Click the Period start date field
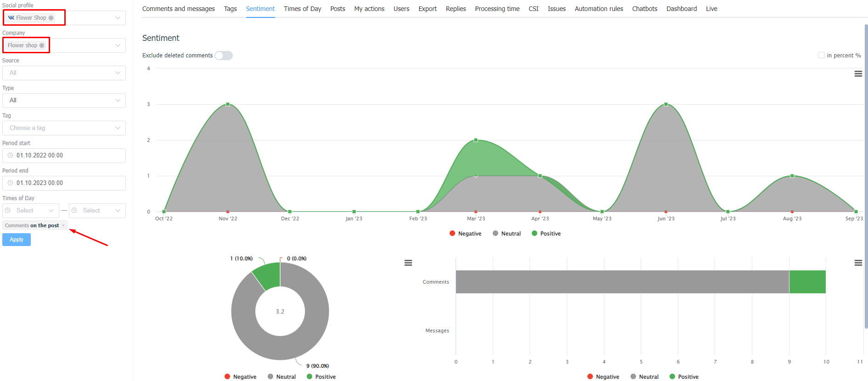This screenshot has height=381, width=868. point(64,156)
